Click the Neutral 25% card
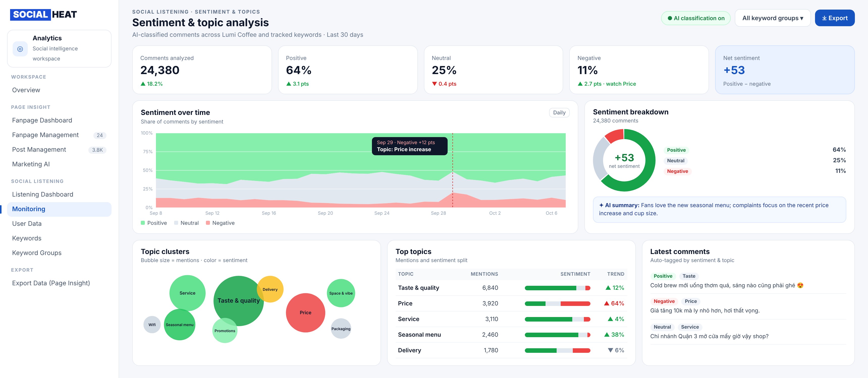 493,70
